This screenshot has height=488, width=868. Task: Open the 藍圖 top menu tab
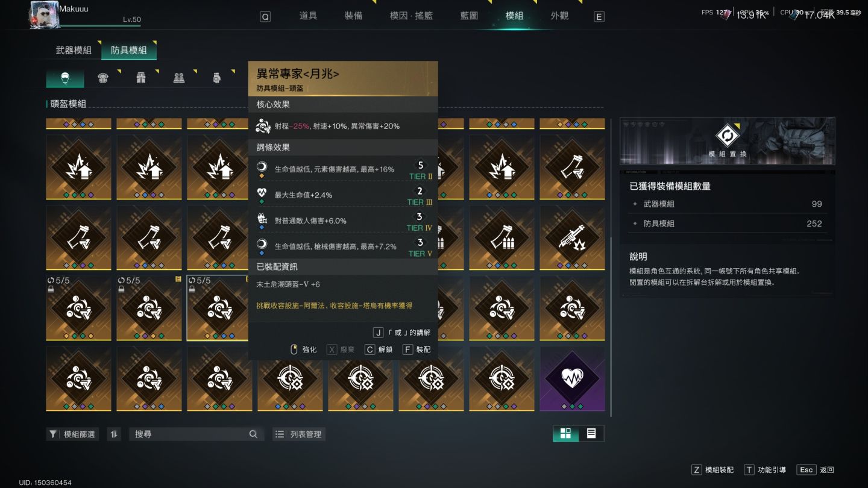pyautogui.click(x=469, y=16)
